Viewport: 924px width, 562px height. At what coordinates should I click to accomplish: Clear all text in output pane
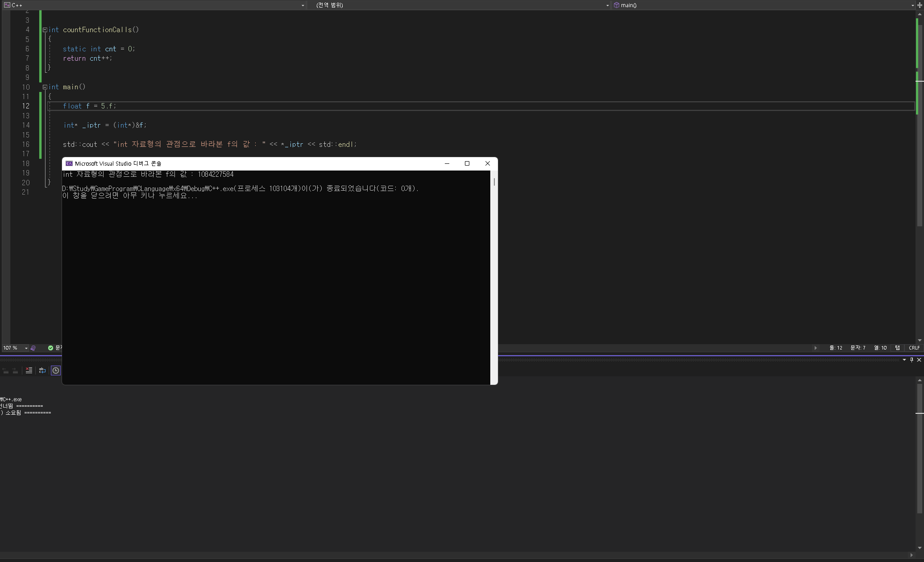point(29,371)
